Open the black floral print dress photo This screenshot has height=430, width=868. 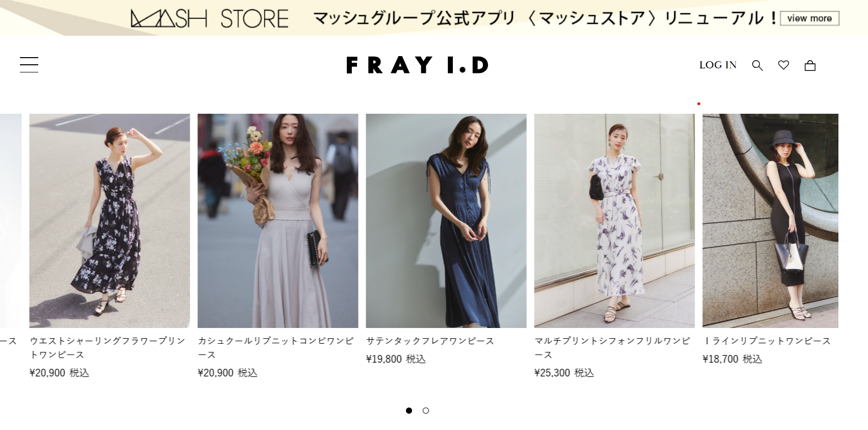(x=110, y=220)
